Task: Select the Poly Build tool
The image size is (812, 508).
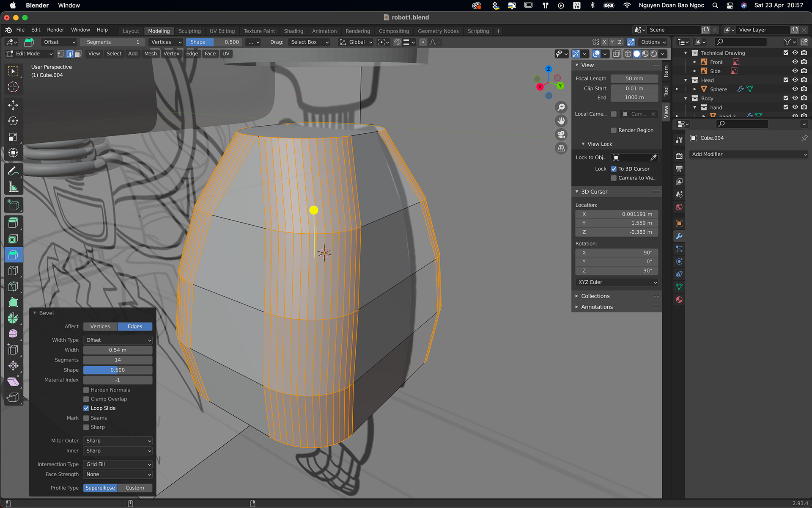Action: click(13, 302)
